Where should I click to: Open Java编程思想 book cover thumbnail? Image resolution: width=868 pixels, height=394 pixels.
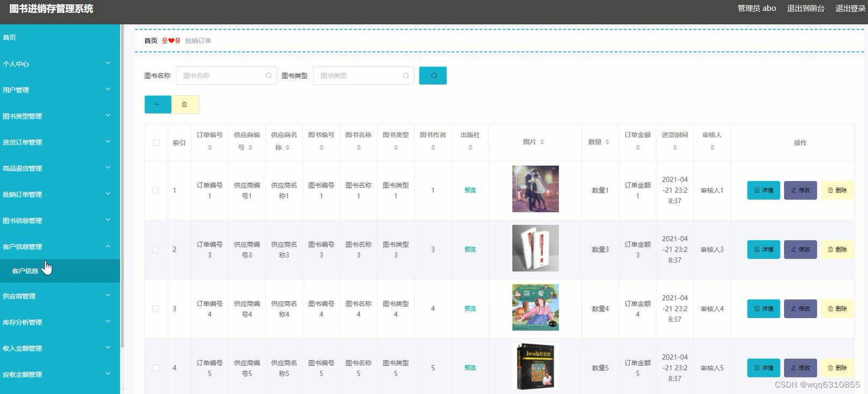pos(535,367)
